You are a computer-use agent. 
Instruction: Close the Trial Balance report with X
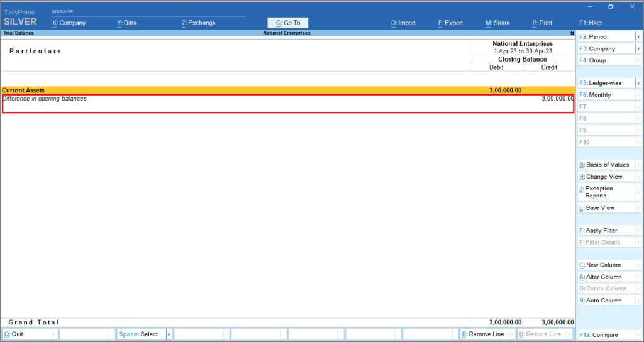click(x=572, y=33)
